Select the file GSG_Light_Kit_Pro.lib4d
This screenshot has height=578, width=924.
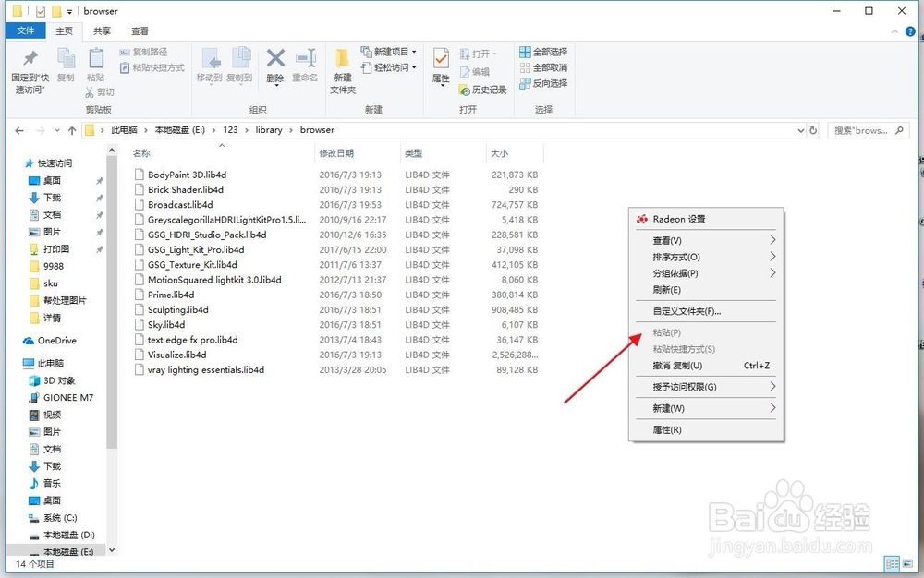[196, 249]
